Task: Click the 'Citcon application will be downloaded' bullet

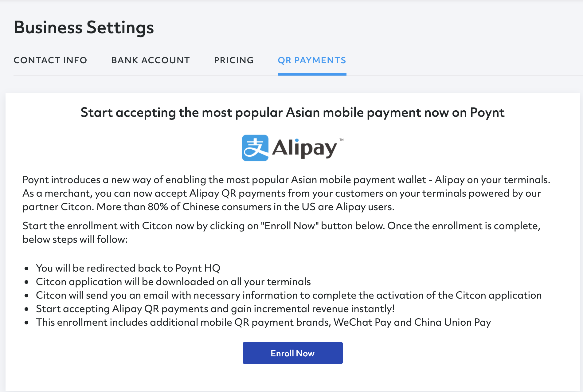Action: coord(173,282)
